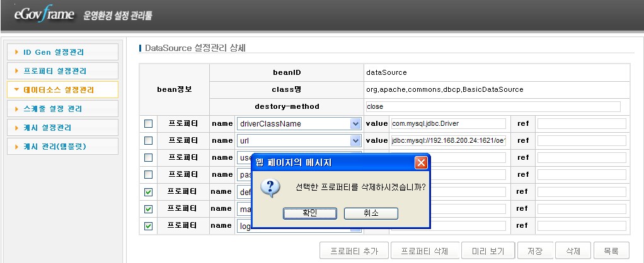Click 확인 to confirm property deletion
The height and width of the screenshot is (263, 644).
click(x=310, y=214)
